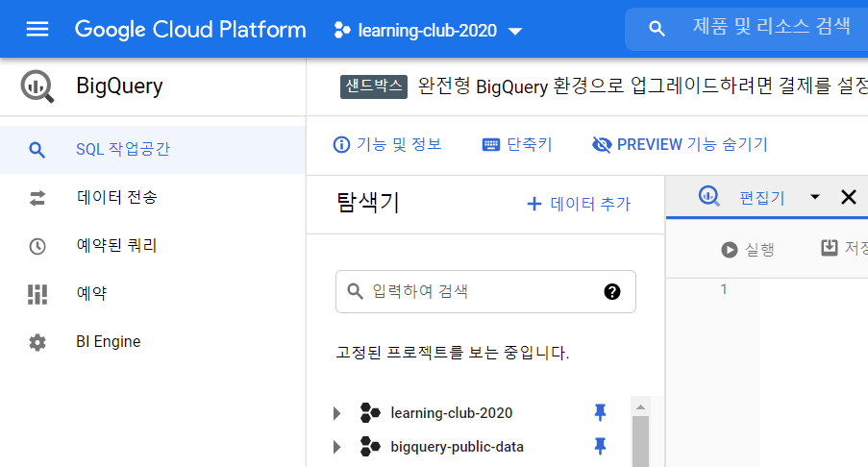The image size is (868, 467).
Task: Expand the bigquery-public-data tree node
Action: point(336,447)
